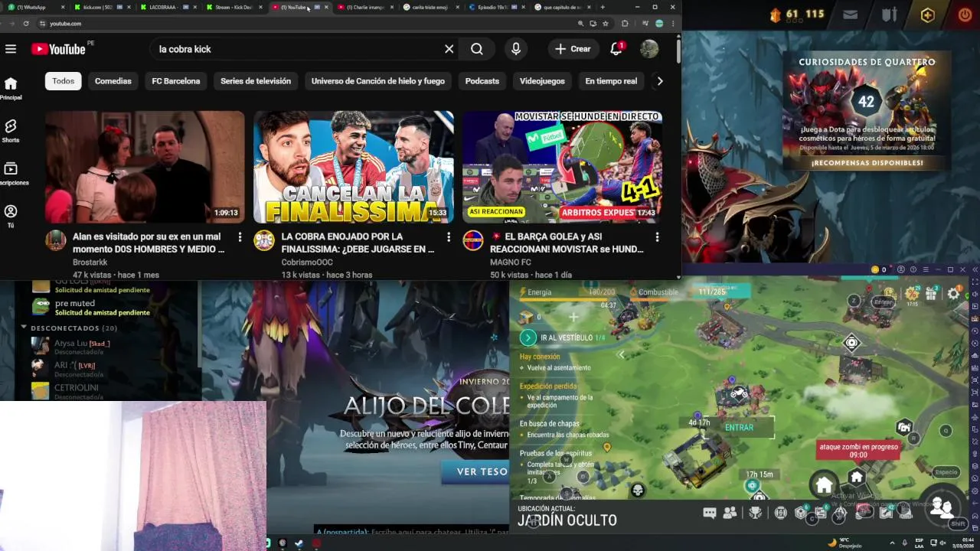980x551 pixels.
Task: Go to YouTube Principal home sidebar
Action: [11, 88]
